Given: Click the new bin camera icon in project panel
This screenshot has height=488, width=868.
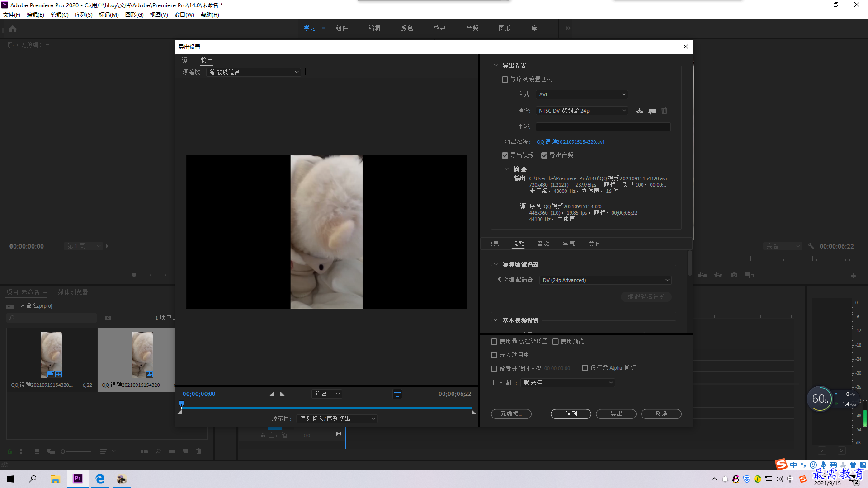Looking at the screenshot, I should tap(108, 318).
